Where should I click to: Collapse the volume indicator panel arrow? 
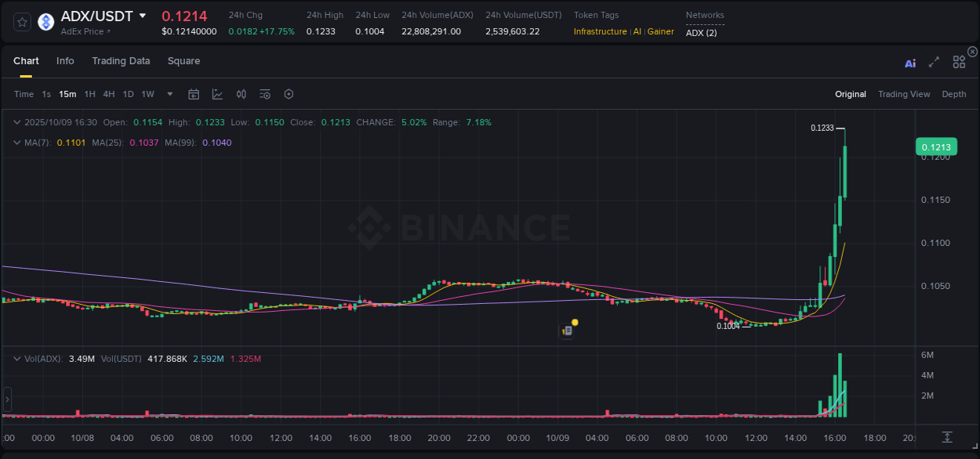point(17,359)
